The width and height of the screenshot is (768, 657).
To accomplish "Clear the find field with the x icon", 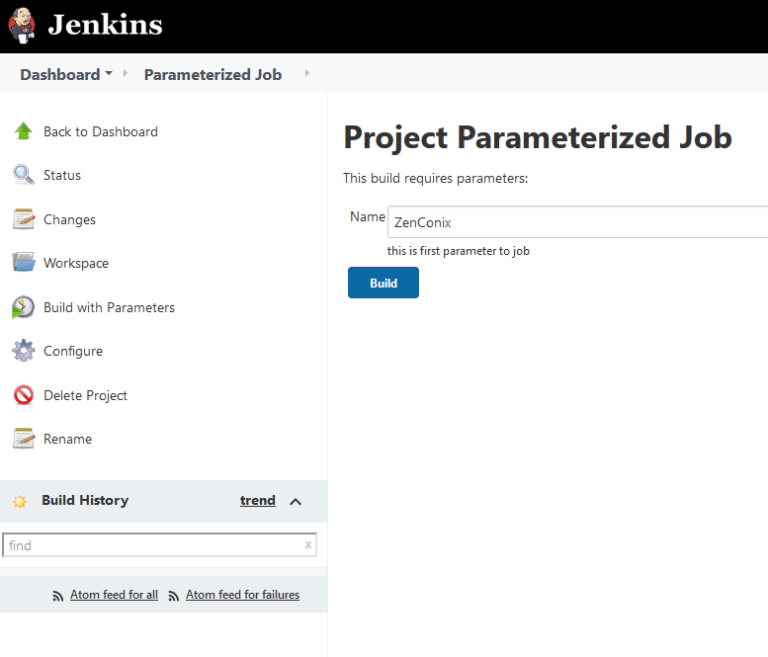I will click(x=308, y=544).
